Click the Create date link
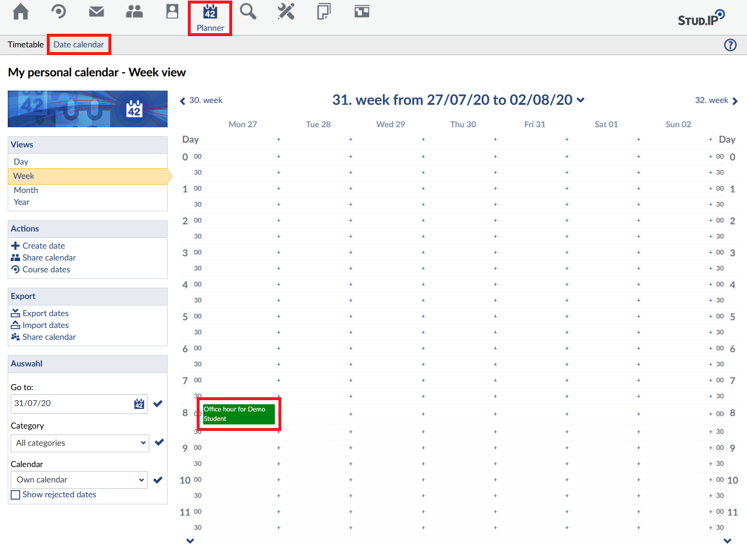The width and height of the screenshot is (747, 560). point(43,246)
